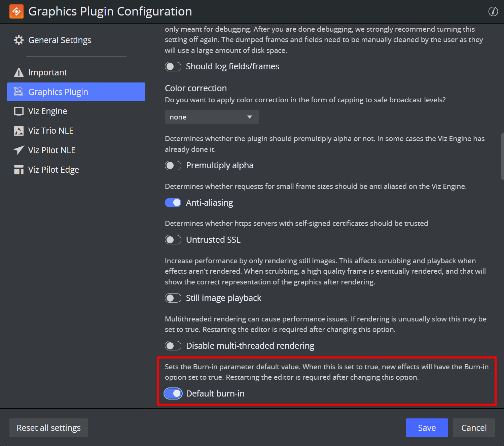Viewport: 504px width, 446px height.
Task: Click Graphics Plugin Configuration title text
Action: (110, 11)
